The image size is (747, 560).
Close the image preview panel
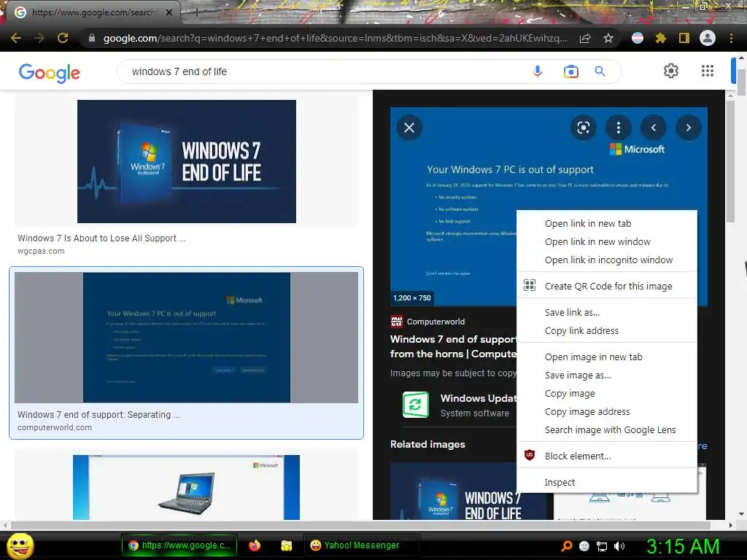[409, 128]
